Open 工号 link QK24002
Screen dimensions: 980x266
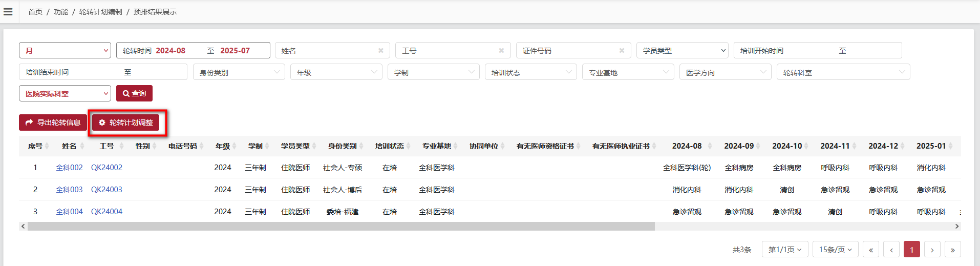pos(106,167)
